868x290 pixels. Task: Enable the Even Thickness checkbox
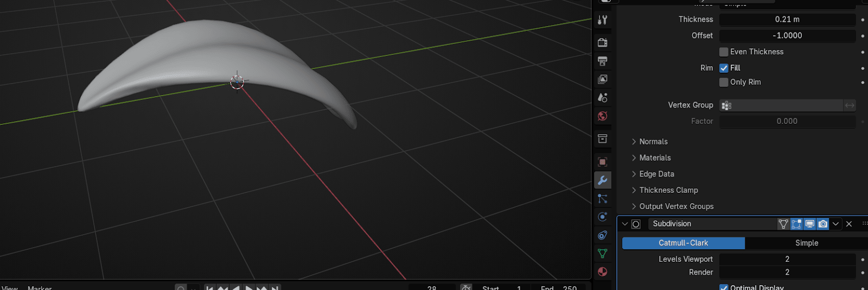tap(724, 52)
